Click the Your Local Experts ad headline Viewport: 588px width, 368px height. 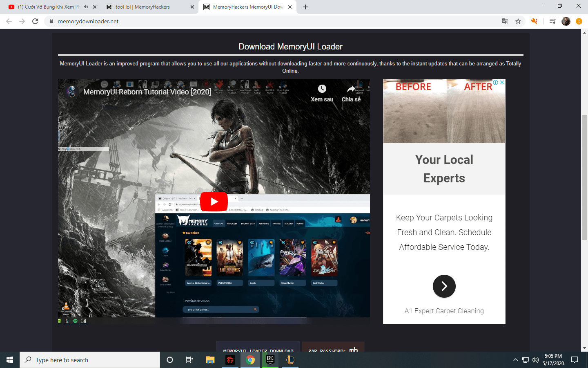444,169
